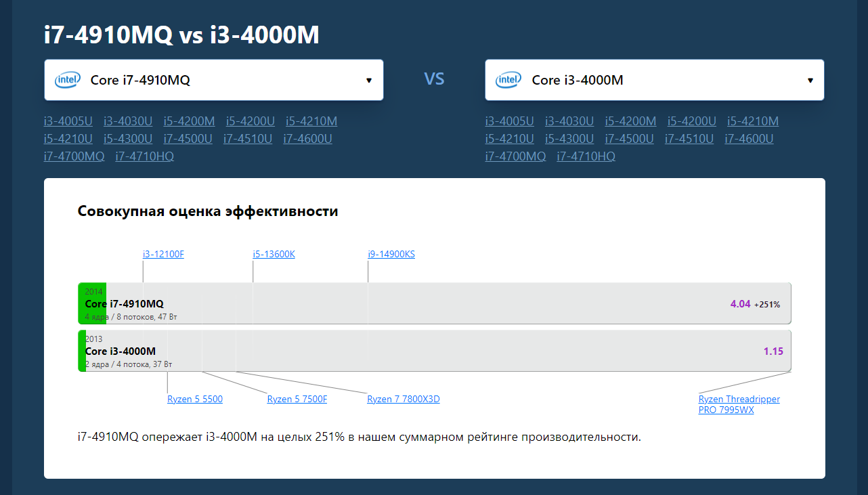Select i5-4210U link under the i7-4910MQ selector
The width and height of the screenshot is (868, 495).
(x=68, y=139)
